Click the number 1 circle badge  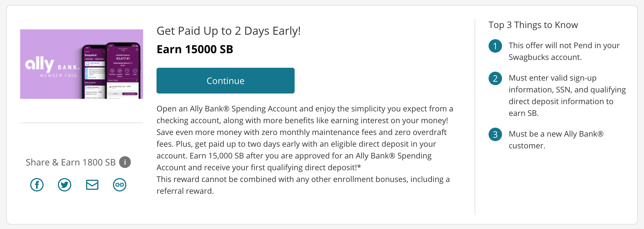pos(495,46)
